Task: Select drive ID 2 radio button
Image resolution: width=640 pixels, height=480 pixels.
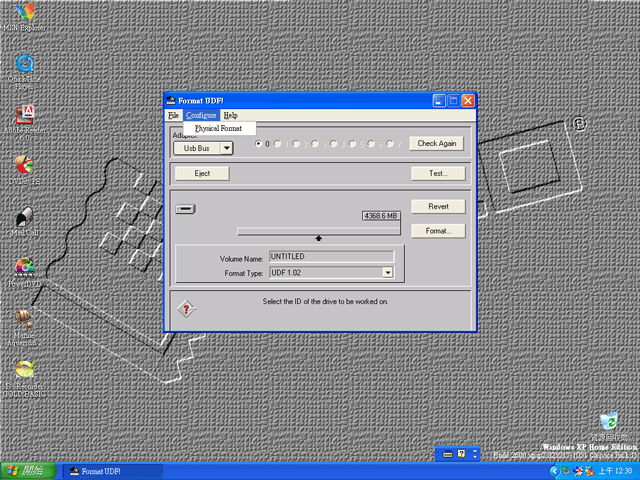Action: 296,144
